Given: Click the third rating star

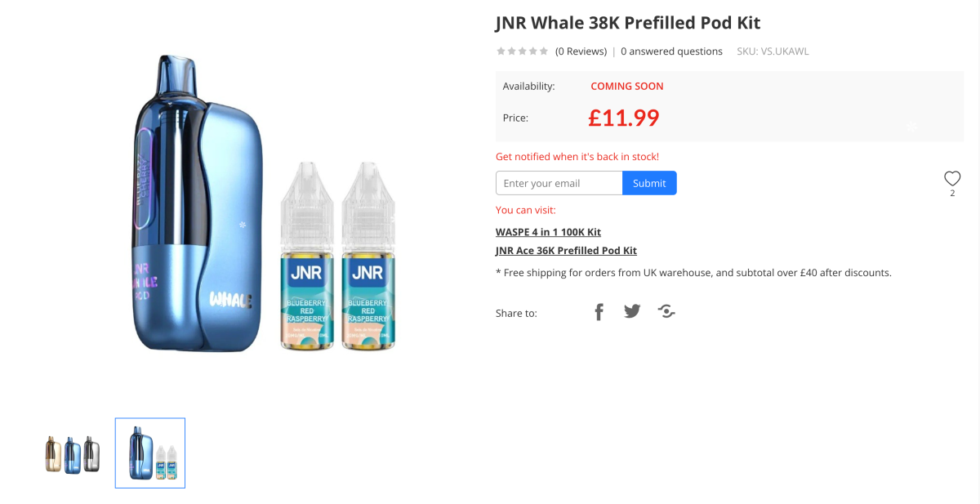Looking at the screenshot, I should click(x=522, y=51).
